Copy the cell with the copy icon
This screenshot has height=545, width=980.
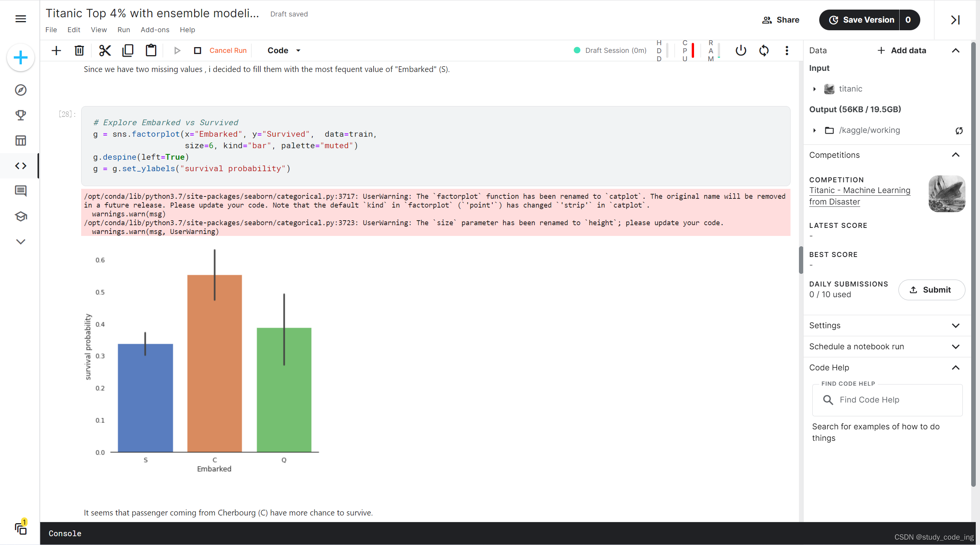(128, 51)
